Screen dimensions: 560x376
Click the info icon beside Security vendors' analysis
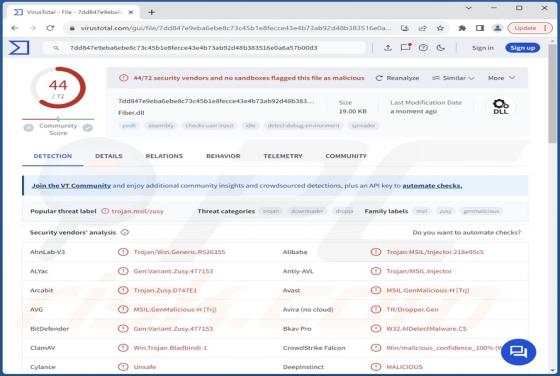125,232
